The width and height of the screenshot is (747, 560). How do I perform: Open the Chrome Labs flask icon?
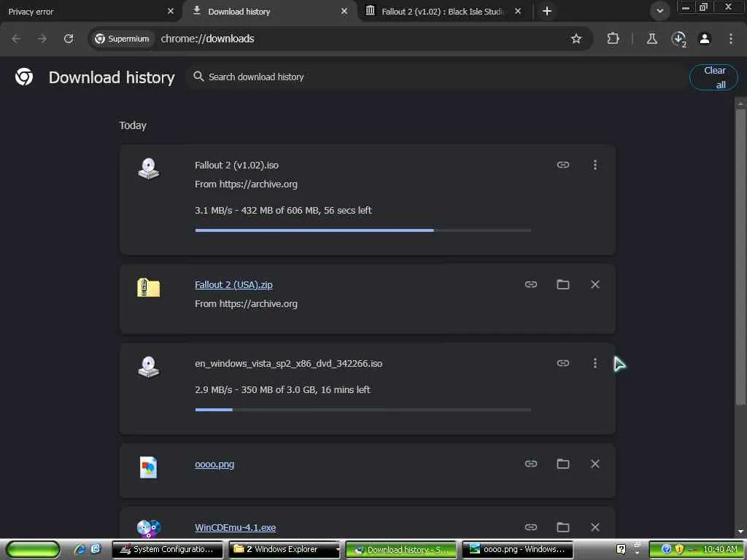pos(651,39)
